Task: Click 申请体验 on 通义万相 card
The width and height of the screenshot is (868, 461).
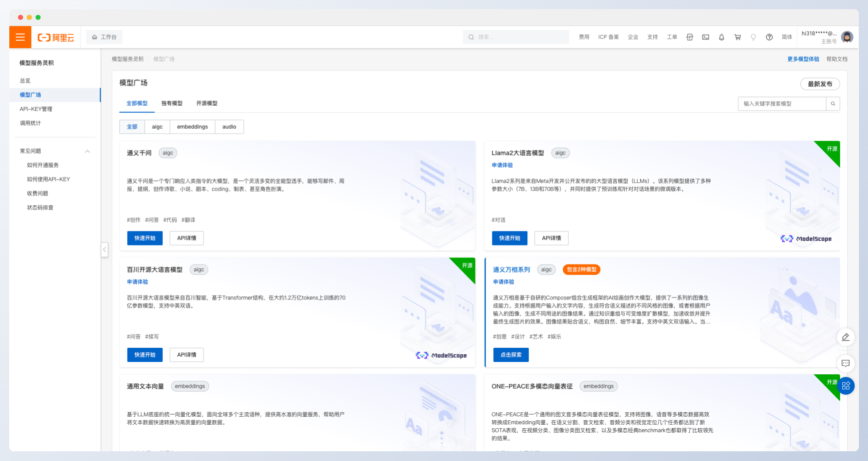Action: click(x=503, y=282)
